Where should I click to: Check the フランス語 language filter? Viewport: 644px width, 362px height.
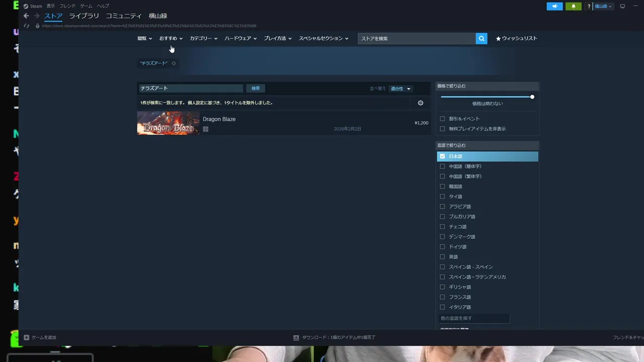tap(442, 297)
